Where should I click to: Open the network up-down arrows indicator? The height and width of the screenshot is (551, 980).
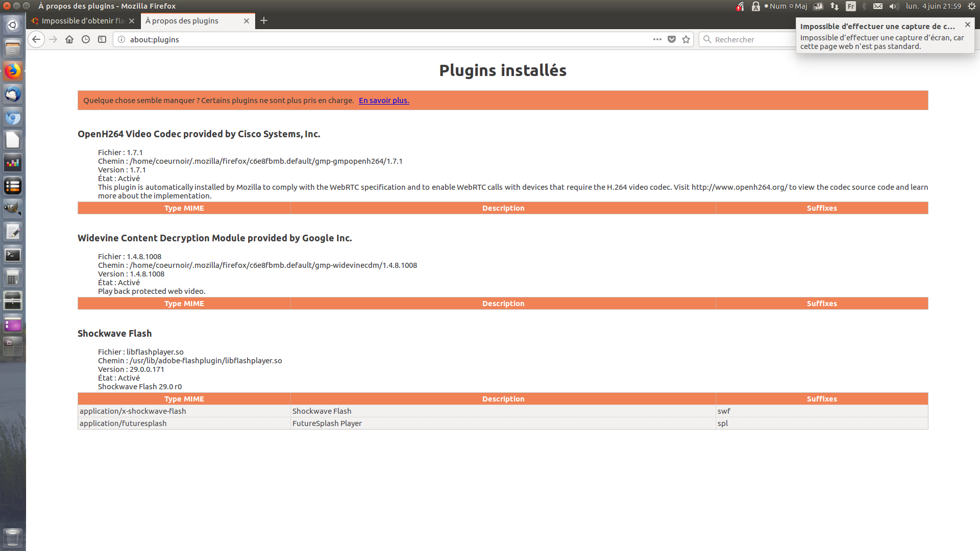click(x=835, y=6)
